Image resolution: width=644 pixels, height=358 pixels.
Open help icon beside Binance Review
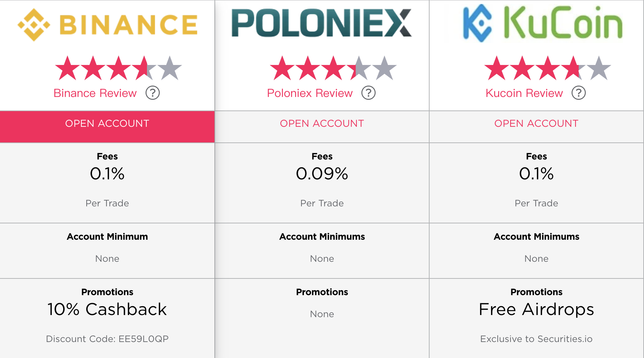(x=153, y=93)
